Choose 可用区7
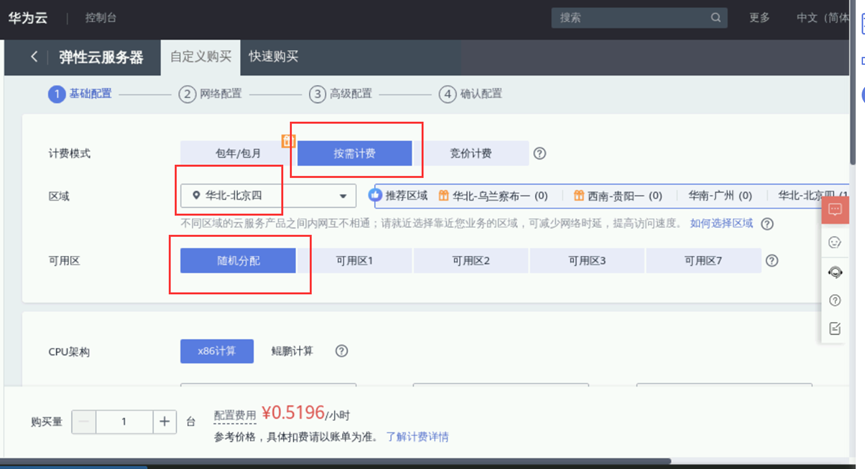Viewport: 865px width, 469px height. point(703,260)
